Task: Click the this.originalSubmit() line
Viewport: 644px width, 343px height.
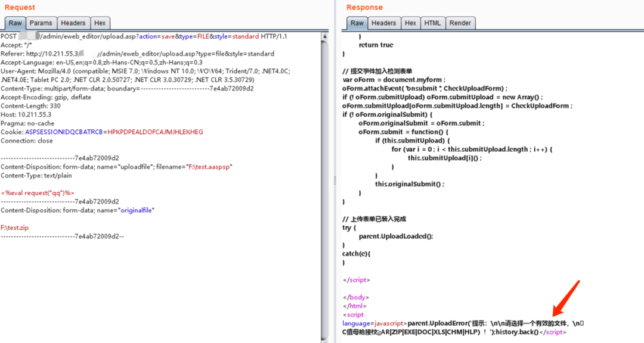Action: coord(410,184)
